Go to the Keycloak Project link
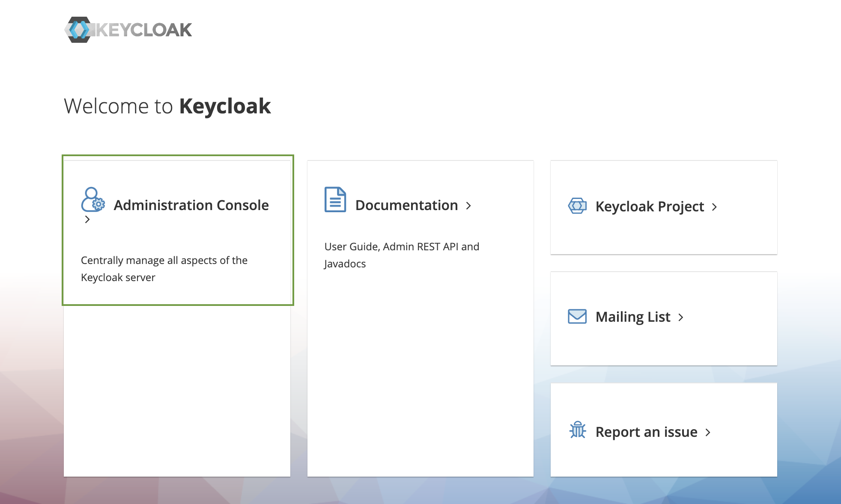841x504 pixels. pyautogui.click(x=649, y=207)
